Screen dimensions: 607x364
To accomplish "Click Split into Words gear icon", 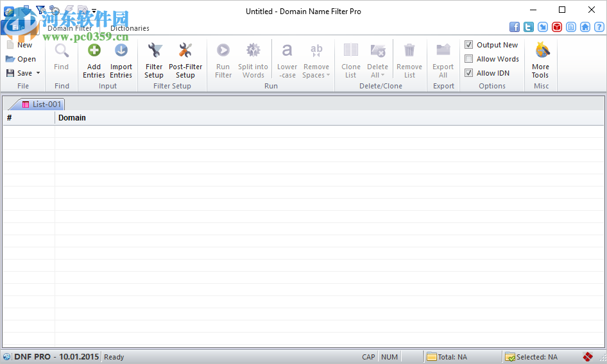I will [x=253, y=50].
